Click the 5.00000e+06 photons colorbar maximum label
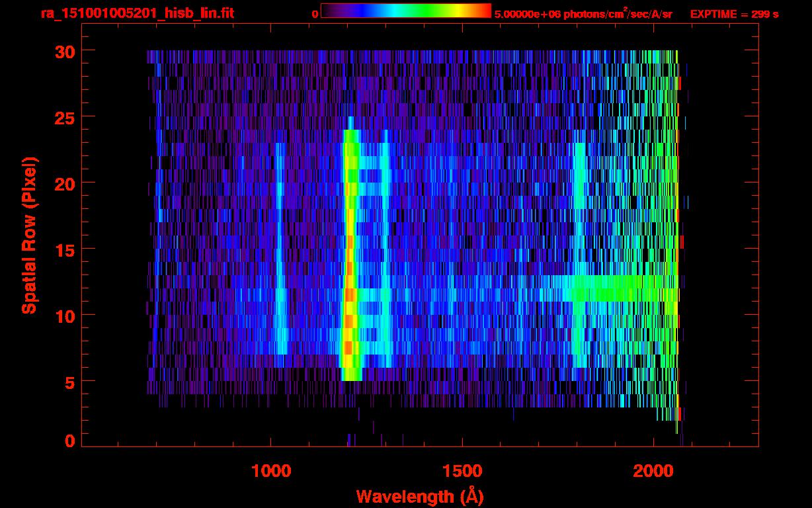 583,14
